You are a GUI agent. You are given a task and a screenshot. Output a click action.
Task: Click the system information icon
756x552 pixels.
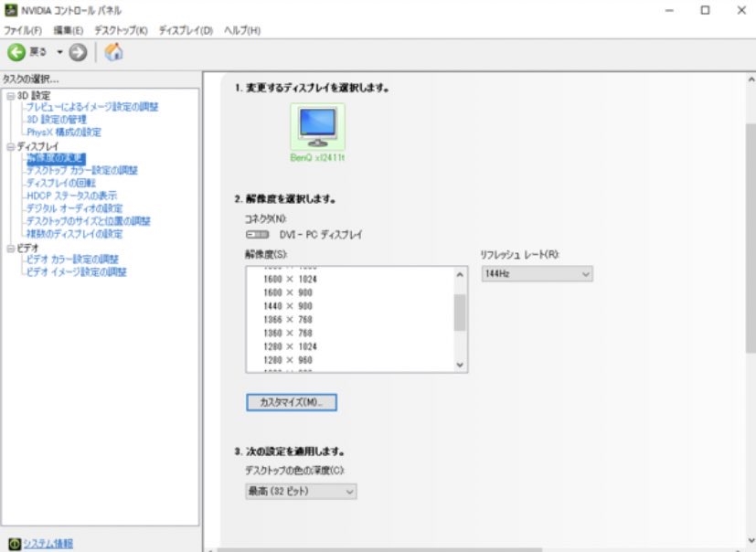point(15,544)
